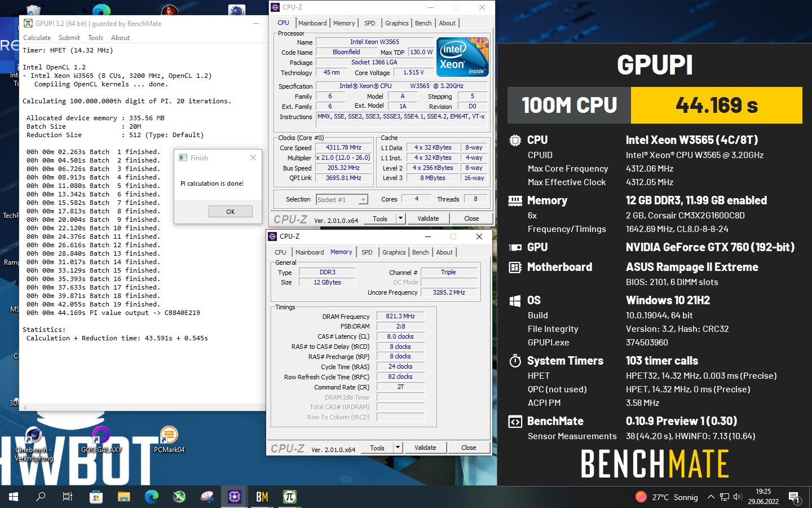Click the Intel Xeon inside logo

(x=462, y=57)
